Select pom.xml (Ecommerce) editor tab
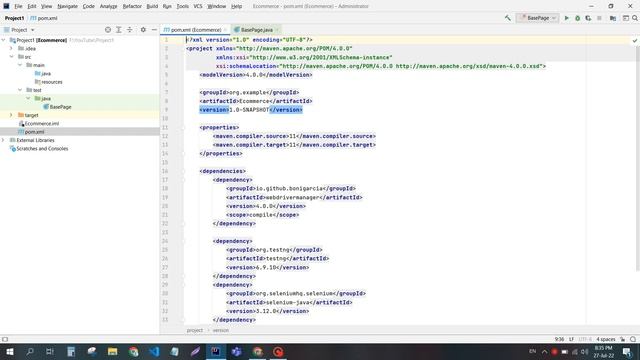Image resolution: width=640 pixels, height=360 pixels. point(195,30)
